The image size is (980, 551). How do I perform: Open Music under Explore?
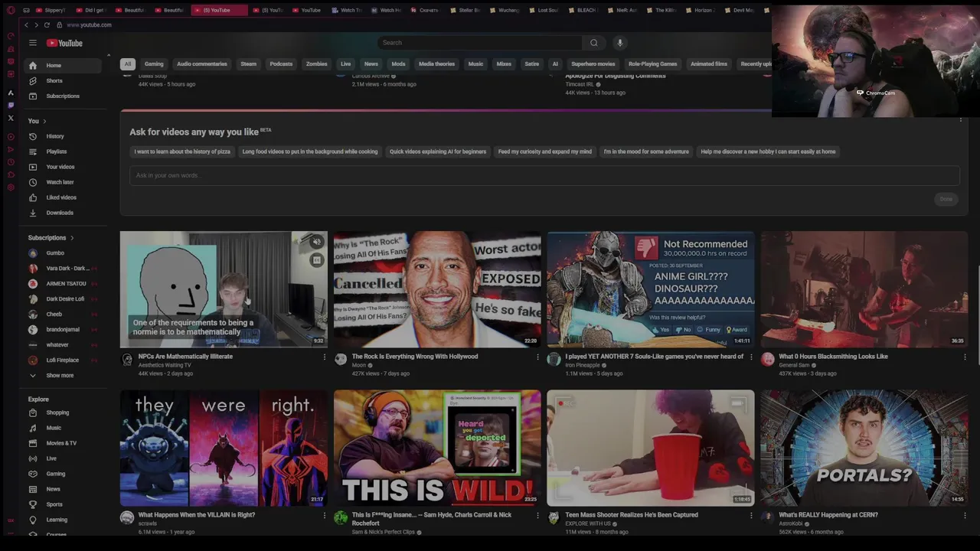pos(62,428)
